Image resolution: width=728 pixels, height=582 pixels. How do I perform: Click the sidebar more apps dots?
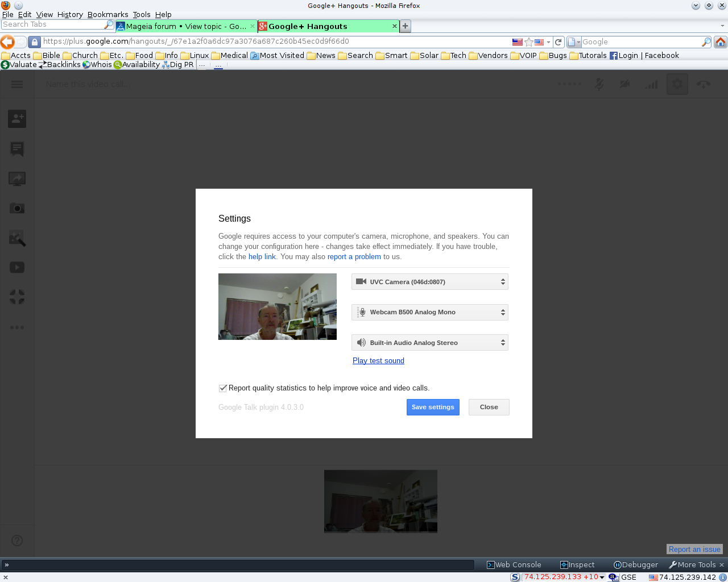click(17, 327)
